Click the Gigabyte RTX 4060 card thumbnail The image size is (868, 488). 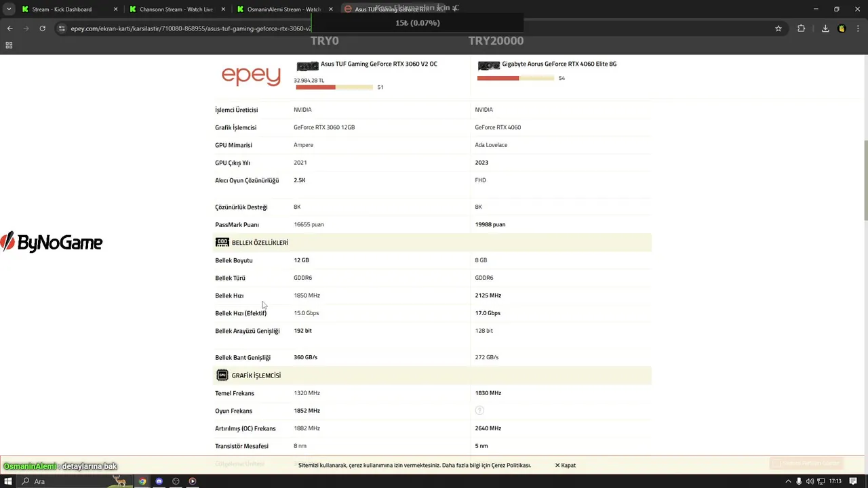pos(489,66)
